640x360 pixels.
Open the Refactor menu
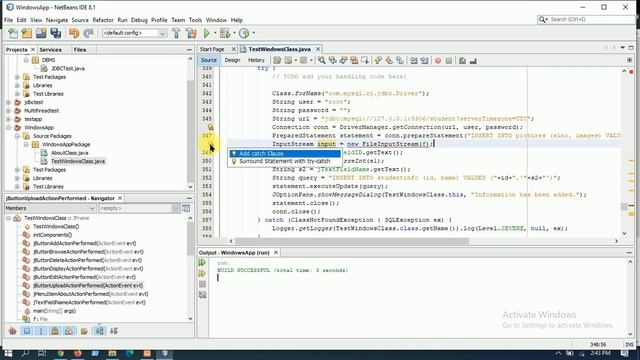tap(103, 20)
